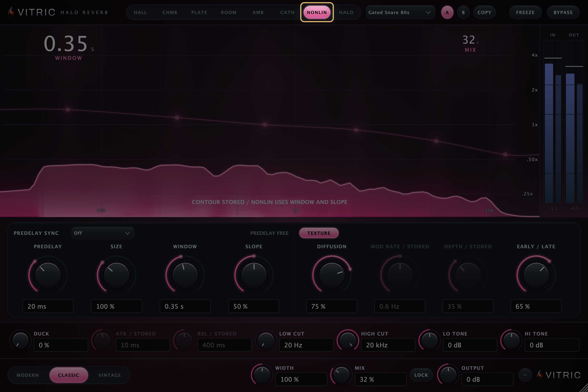This screenshot has width=588, height=392.
Task: Switch to the HALO algorithm
Action: tap(346, 12)
